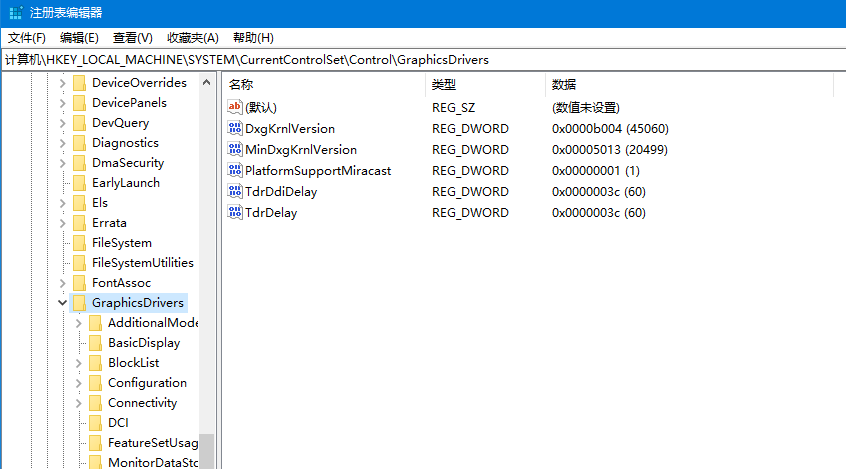Open the 文件(F) menu

(27, 38)
